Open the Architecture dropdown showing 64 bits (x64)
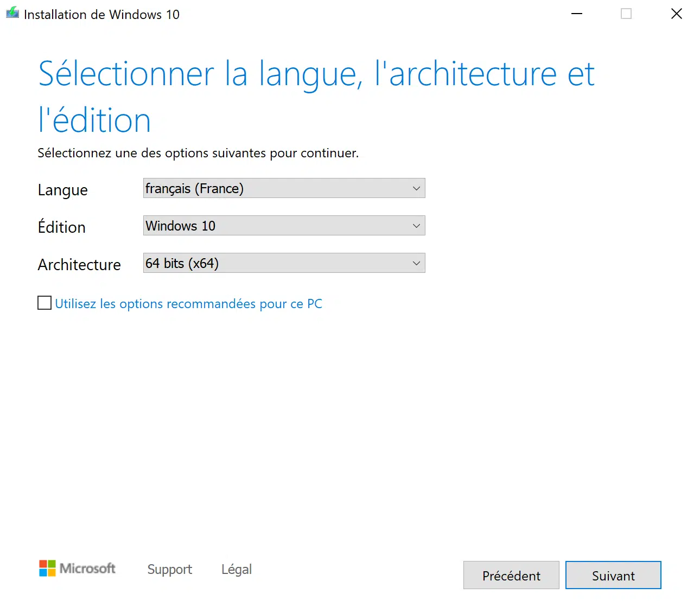The height and width of the screenshot is (613, 700). [284, 263]
